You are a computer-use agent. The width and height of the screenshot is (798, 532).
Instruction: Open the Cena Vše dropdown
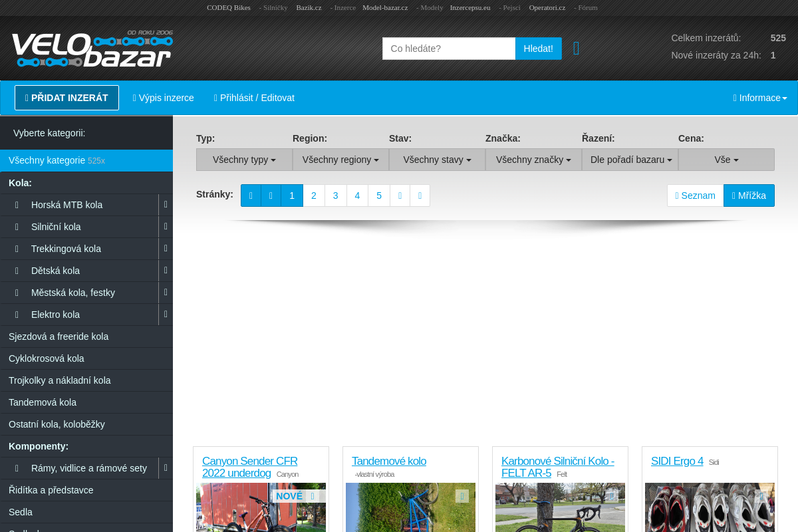726,160
